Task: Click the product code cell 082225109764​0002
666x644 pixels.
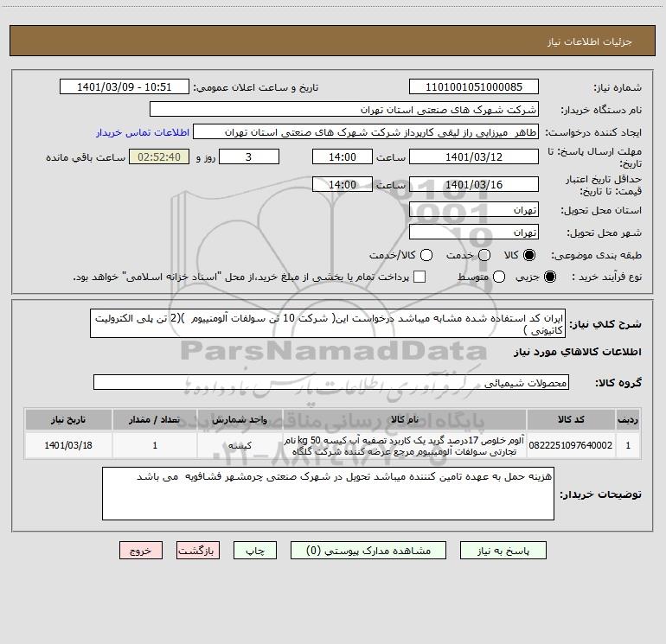Action: (x=571, y=445)
